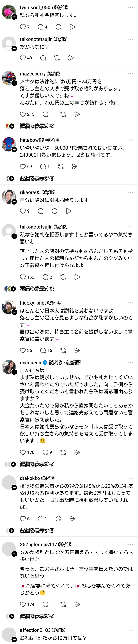Viewport: 138px width, 644px height.
Task: Open comment bubble on hidexy_pilot's post
Action: [43, 350]
